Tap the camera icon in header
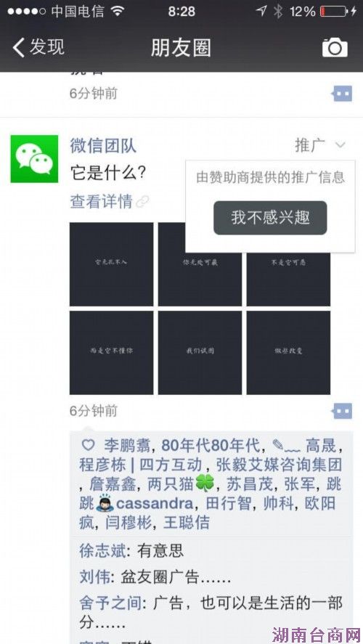 click(335, 48)
